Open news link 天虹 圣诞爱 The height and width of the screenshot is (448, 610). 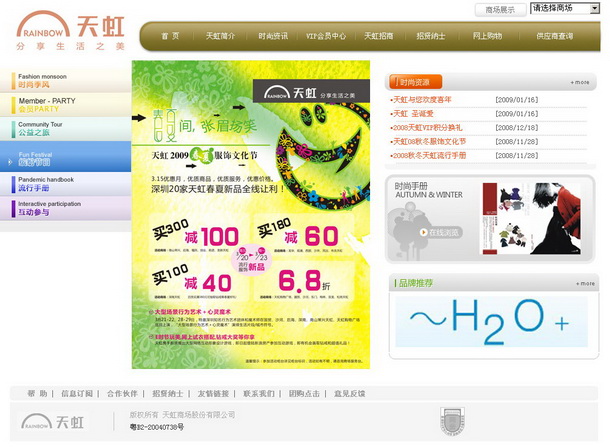tap(412, 114)
